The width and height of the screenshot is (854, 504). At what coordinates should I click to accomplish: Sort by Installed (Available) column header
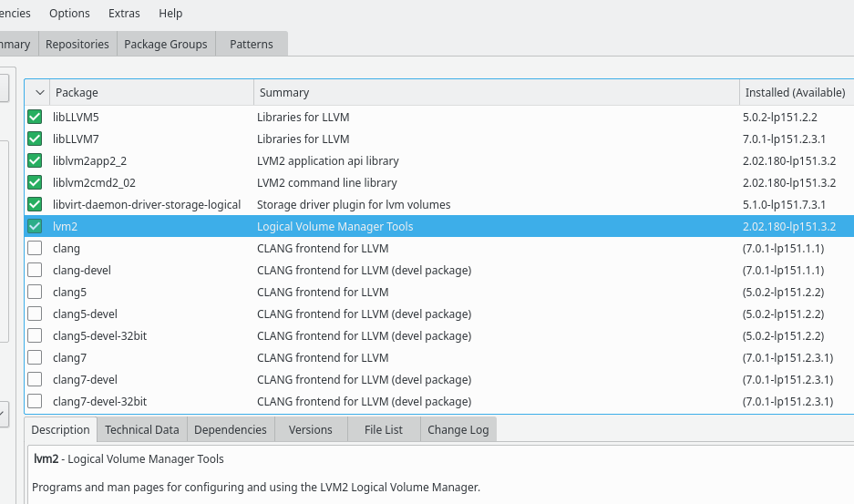tap(797, 92)
